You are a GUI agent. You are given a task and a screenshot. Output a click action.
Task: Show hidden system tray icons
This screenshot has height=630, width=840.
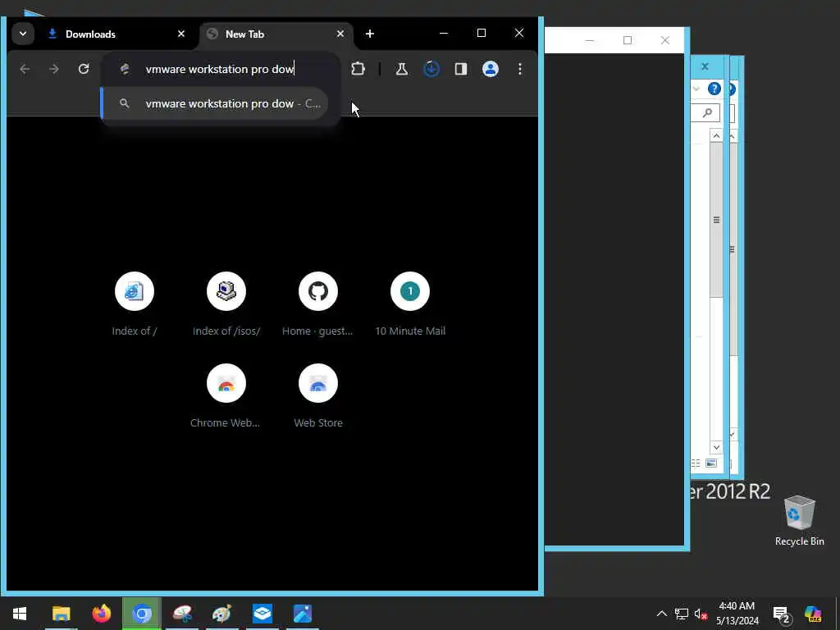(662, 614)
